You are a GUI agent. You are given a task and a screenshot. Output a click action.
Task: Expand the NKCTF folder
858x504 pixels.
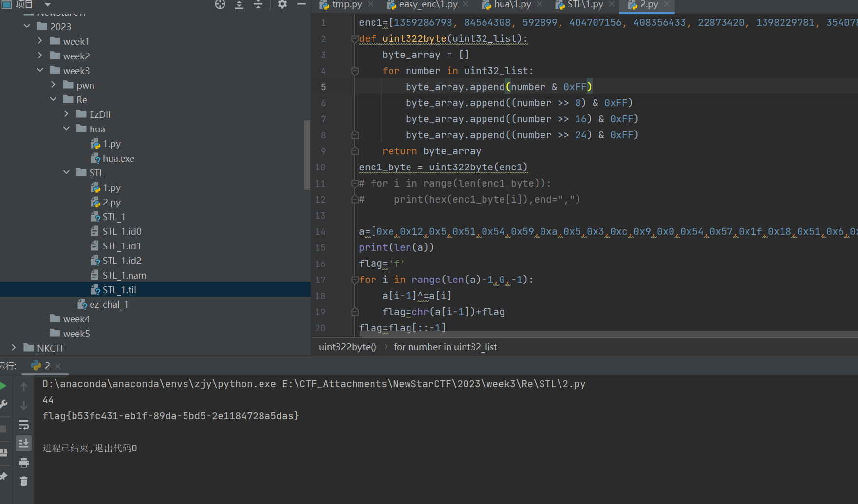(x=14, y=348)
